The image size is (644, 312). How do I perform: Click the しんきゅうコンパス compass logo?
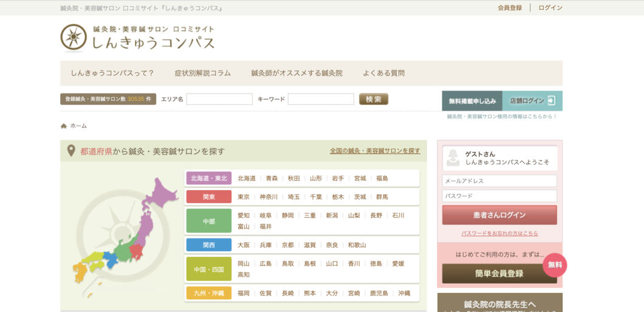click(x=74, y=38)
